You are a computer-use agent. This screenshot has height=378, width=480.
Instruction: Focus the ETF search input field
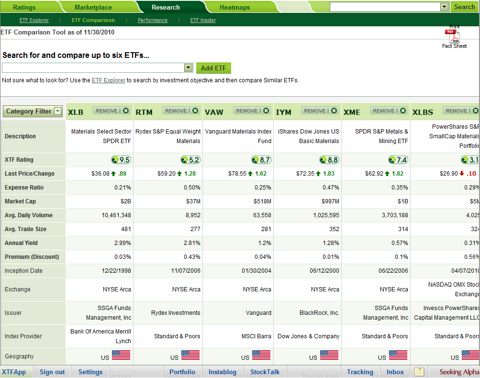coord(93,68)
